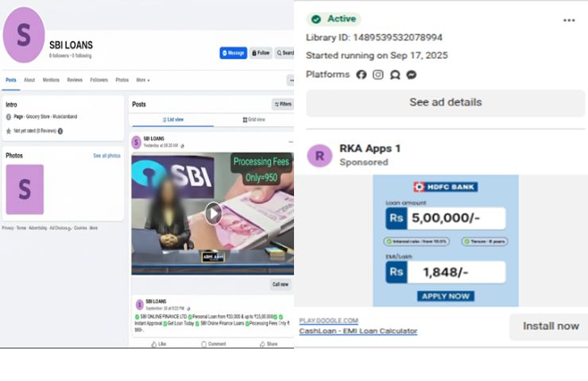The image size is (588, 381).
Task: Click the Messenger platform icon in ad card
Action: 412,75
